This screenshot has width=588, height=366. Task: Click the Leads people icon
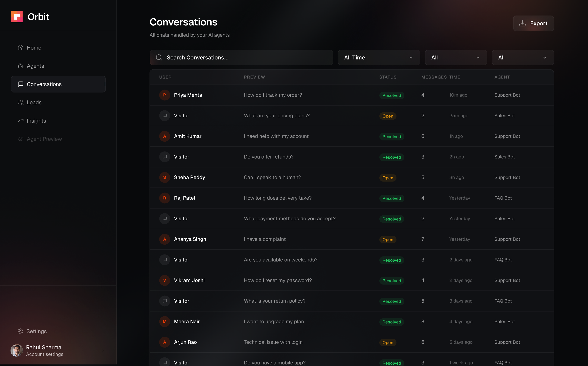(x=21, y=102)
